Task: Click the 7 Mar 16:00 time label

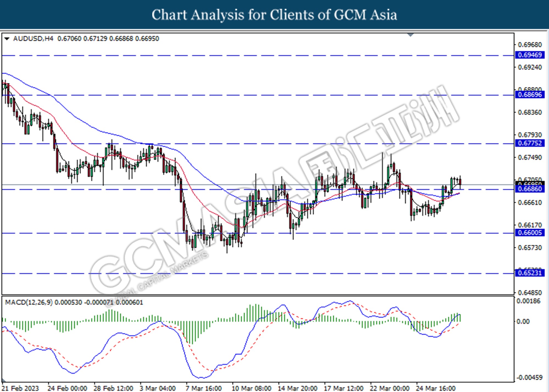Action: pos(204,388)
